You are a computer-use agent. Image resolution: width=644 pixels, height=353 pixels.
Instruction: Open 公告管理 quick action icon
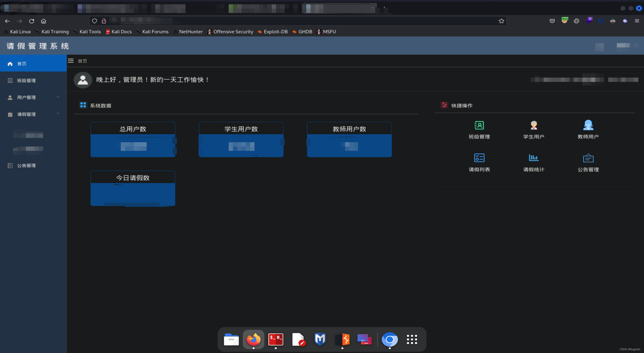(x=588, y=158)
